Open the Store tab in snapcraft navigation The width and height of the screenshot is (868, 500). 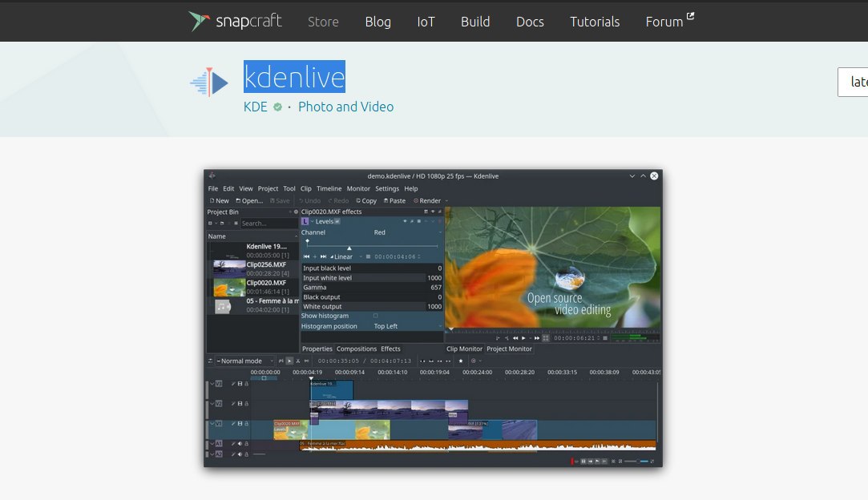point(323,22)
